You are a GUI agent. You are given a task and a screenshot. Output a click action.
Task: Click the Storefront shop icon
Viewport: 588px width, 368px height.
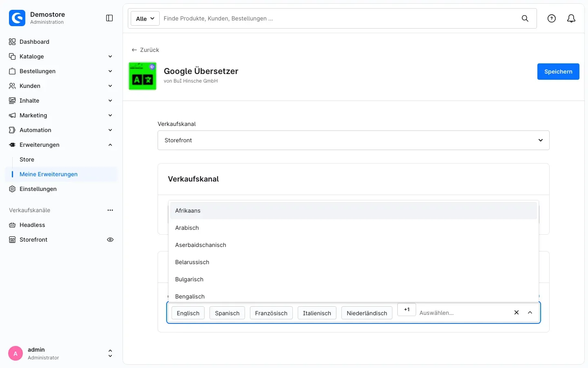click(x=12, y=240)
